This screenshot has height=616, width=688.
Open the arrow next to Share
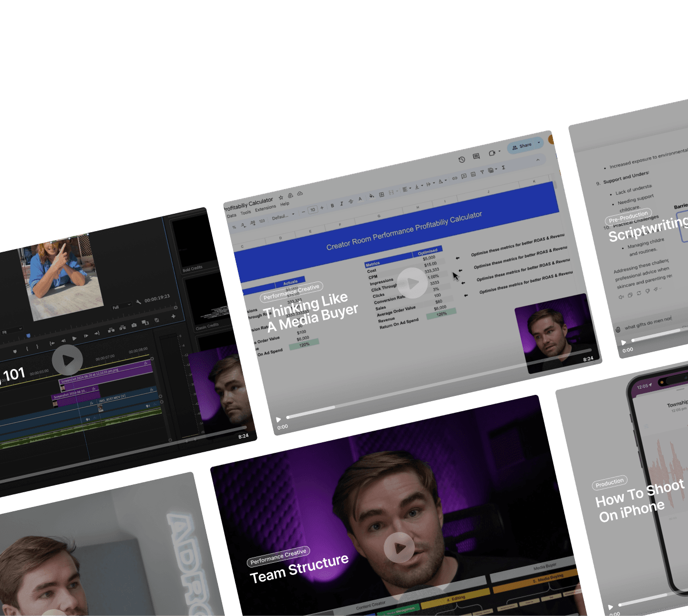[x=539, y=143]
